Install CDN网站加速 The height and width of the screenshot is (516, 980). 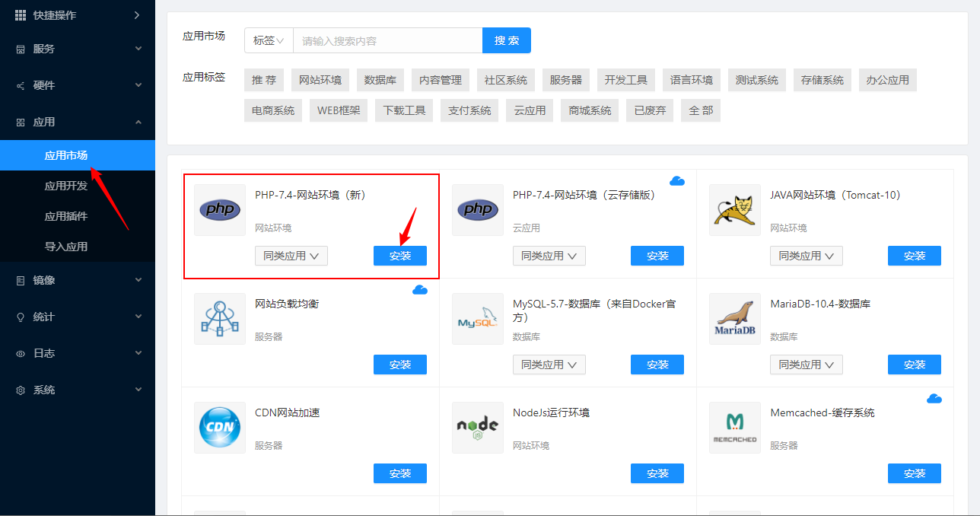tap(400, 473)
